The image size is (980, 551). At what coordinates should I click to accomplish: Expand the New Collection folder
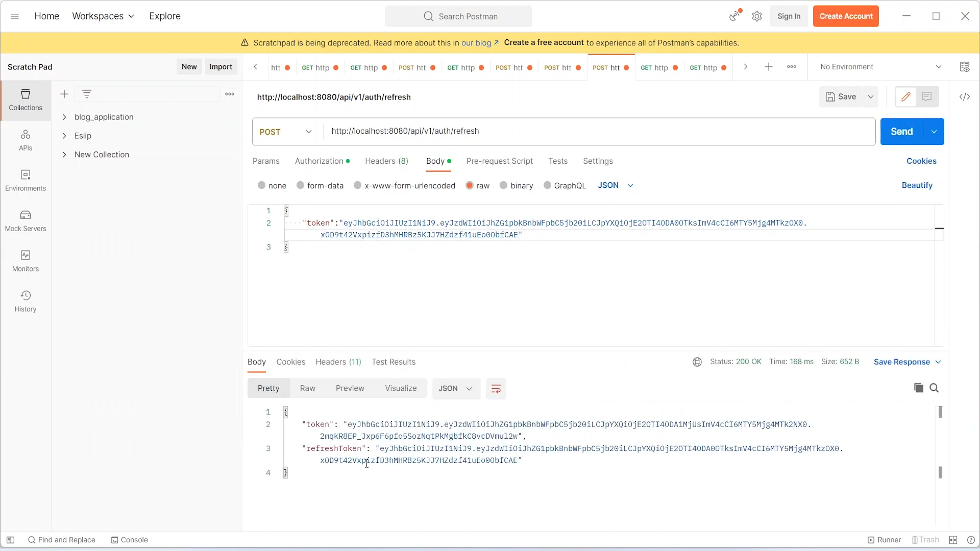tap(64, 155)
